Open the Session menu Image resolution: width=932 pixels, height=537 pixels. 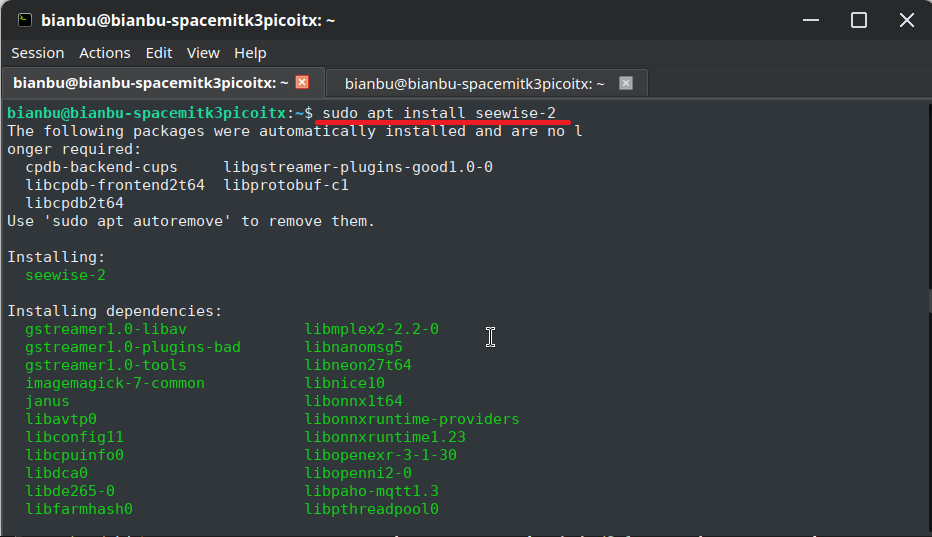[37, 53]
